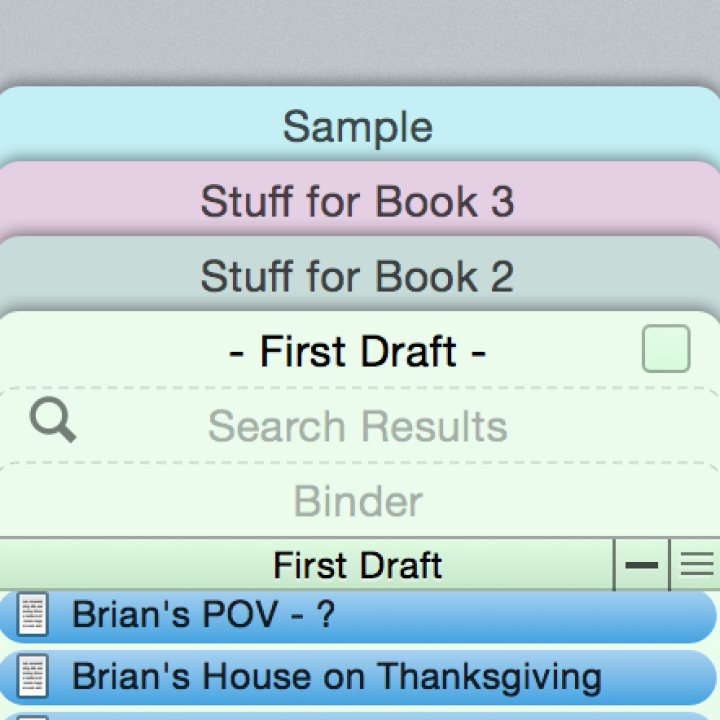Open the Binder collection
This screenshot has width=720, height=720.
(357, 501)
